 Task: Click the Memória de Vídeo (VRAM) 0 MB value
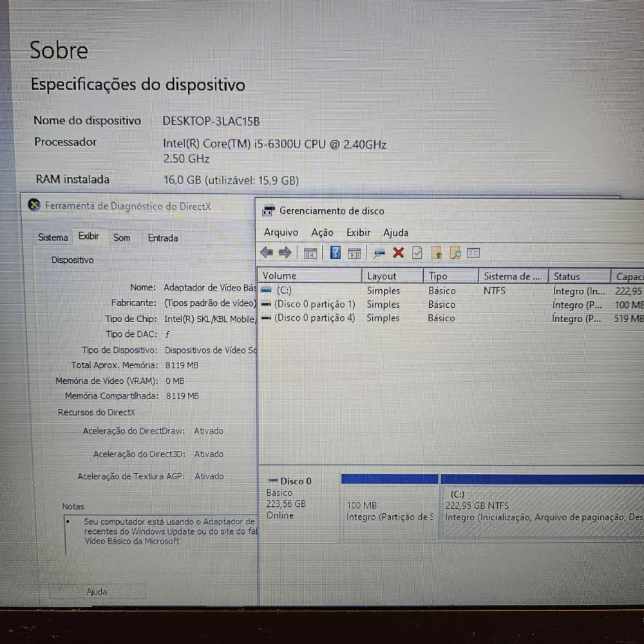(x=175, y=381)
